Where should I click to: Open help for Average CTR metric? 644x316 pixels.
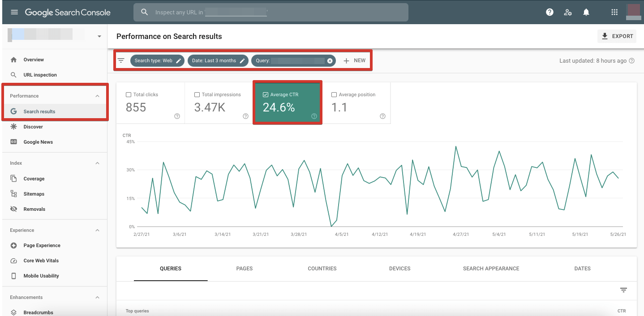[314, 116]
